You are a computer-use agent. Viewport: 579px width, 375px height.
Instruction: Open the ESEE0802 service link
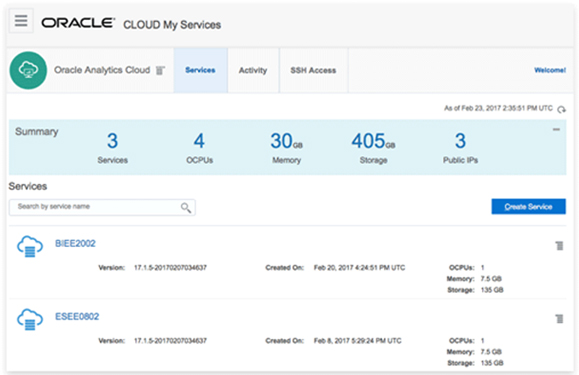(x=77, y=316)
